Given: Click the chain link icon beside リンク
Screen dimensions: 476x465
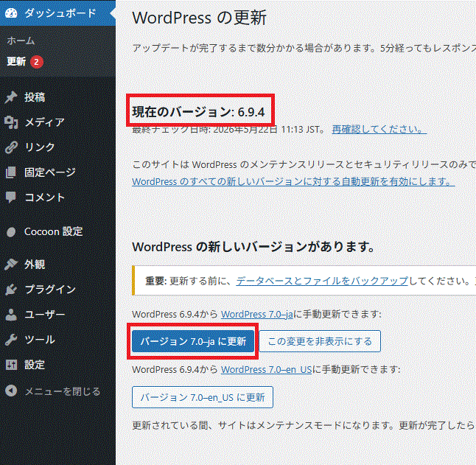Looking at the screenshot, I should point(11,147).
